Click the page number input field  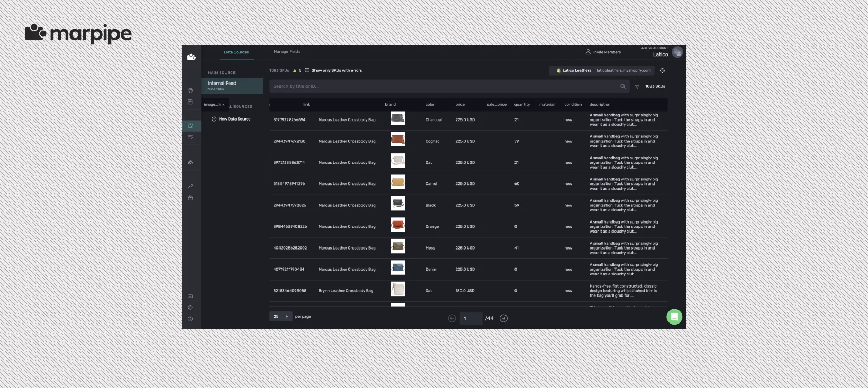(x=471, y=318)
